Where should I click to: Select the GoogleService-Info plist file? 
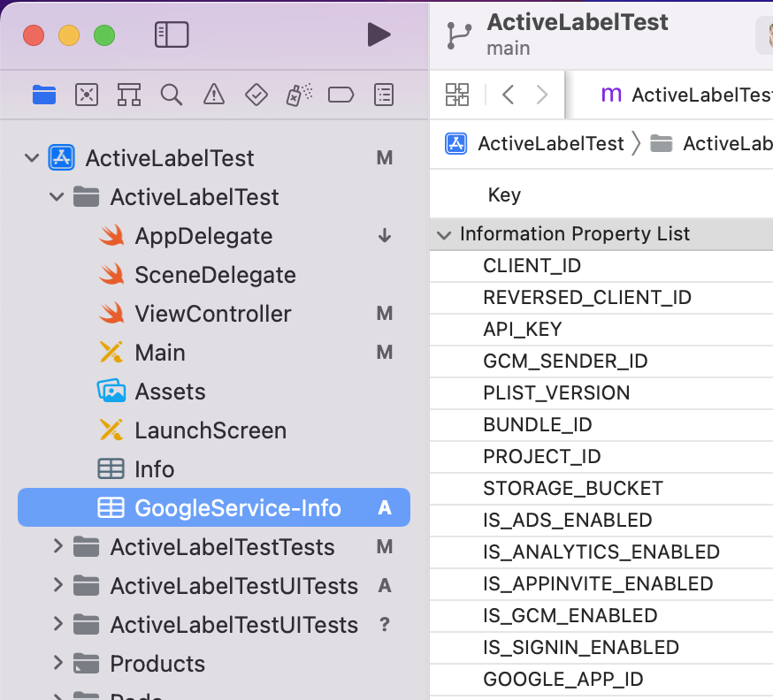pyautogui.click(x=214, y=508)
